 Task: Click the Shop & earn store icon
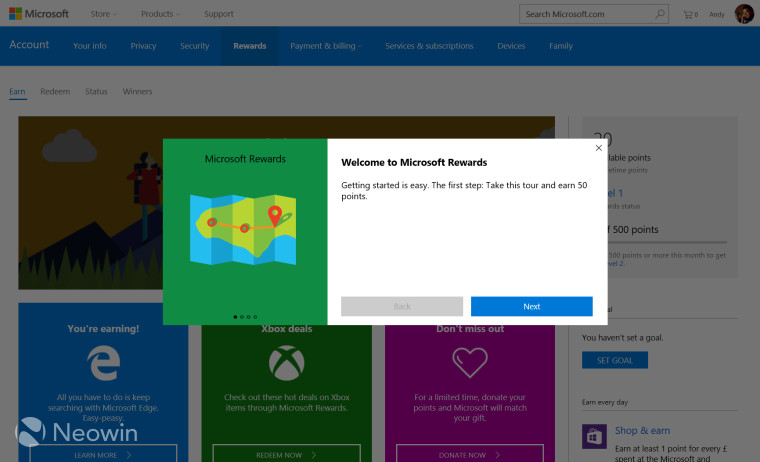click(594, 436)
